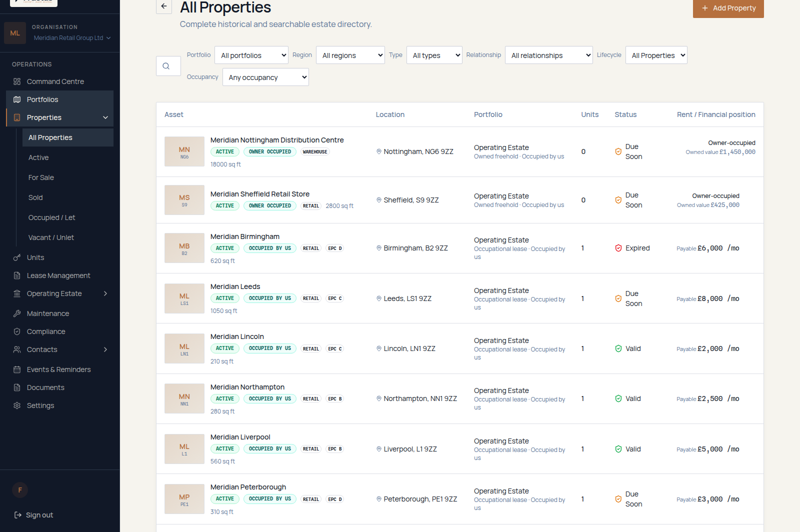Screen dimensions: 800x532
Task: Click the Valid shield icon for Lincoln
Action: [x=618, y=348]
